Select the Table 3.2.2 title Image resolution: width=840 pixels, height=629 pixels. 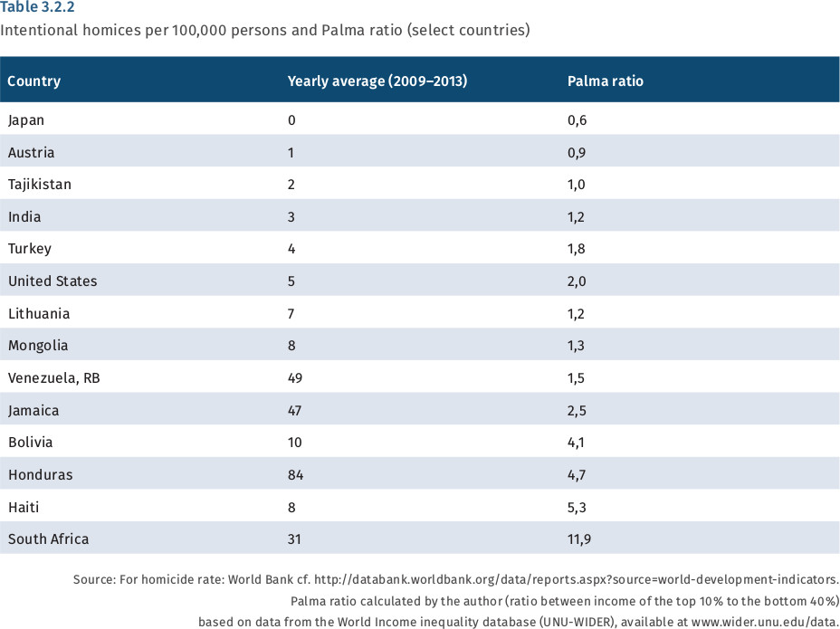[37, 8]
